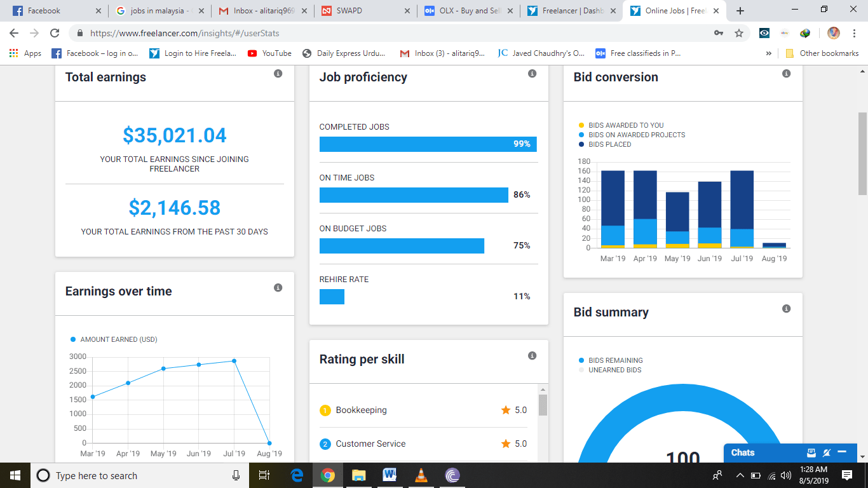Open Windows Start menu
Screen dimensions: 868x488
(x=15, y=475)
